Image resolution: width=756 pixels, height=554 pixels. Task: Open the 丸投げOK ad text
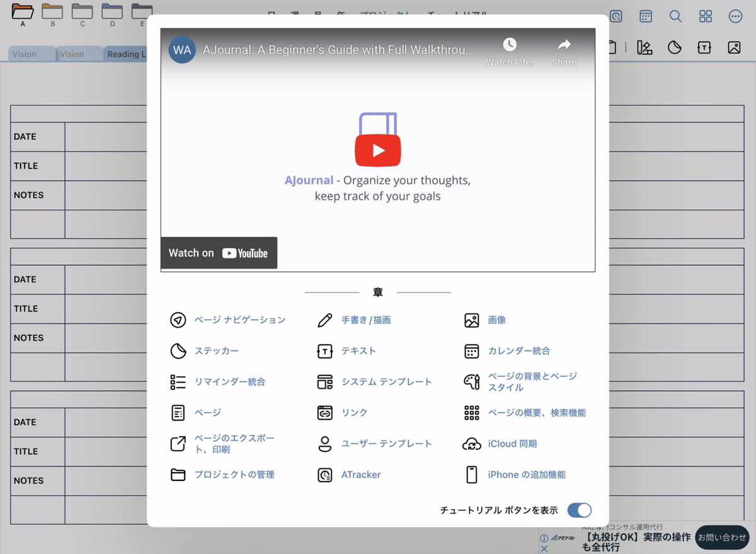point(636,543)
